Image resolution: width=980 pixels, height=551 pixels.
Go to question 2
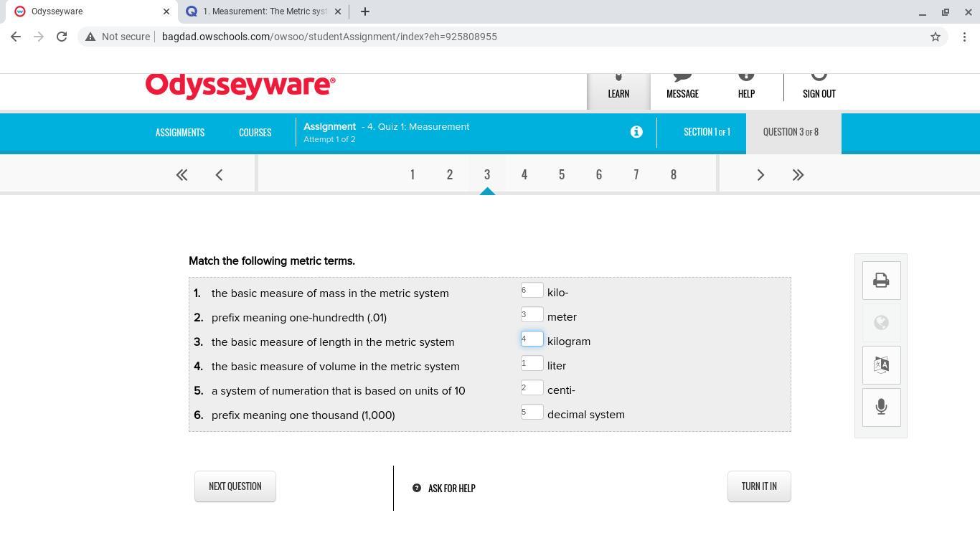click(x=450, y=174)
